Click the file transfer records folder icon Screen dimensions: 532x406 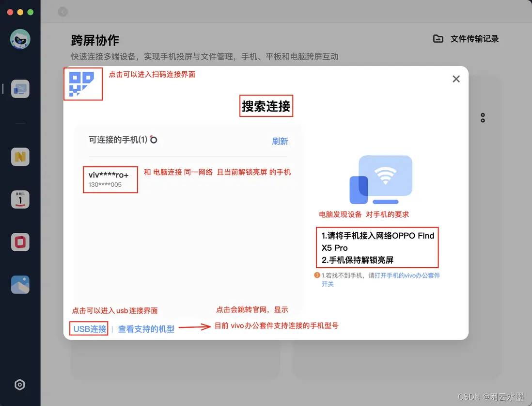point(438,39)
